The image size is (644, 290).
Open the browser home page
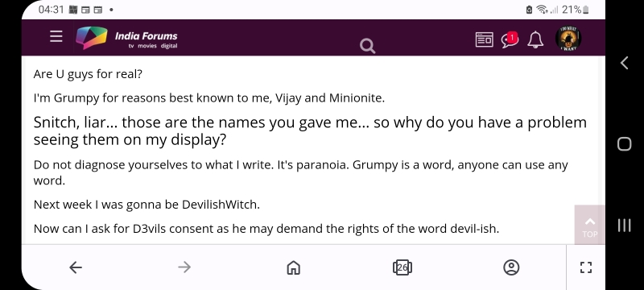click(293, 267)
